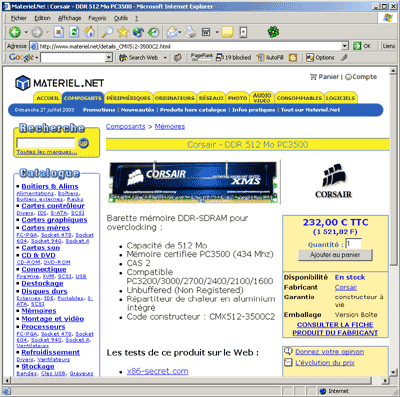This screenshot has height=397, width=400.
Task: Go to the Home page icon
Action: point(89,32)
